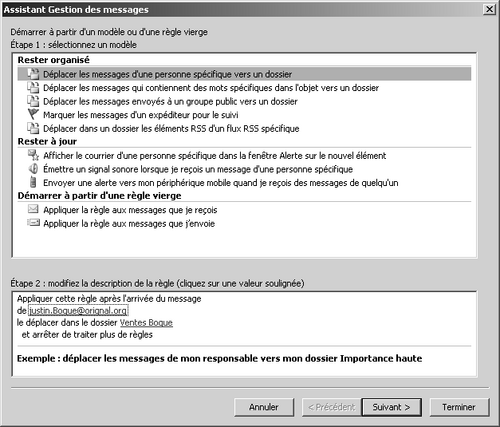Click the flag icon for 'Marquer les messages'
Viewport: 500px width, 427px height.
[x=33, y=114]
